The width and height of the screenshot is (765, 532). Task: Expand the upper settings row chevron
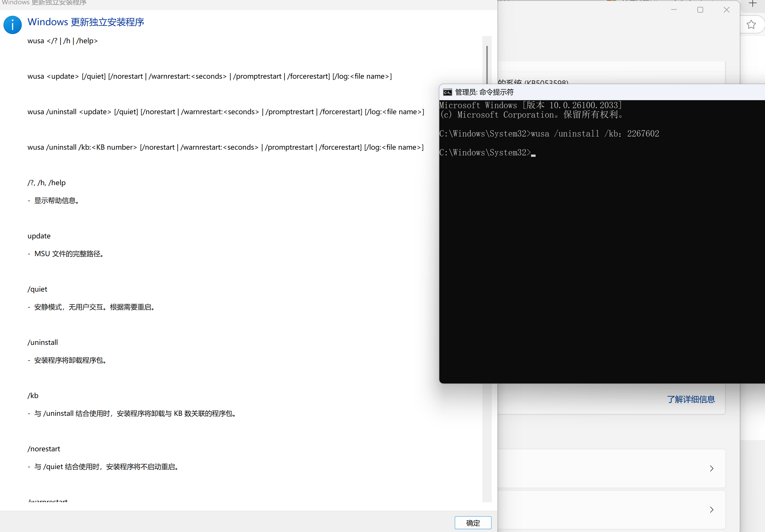coord(711,468)
